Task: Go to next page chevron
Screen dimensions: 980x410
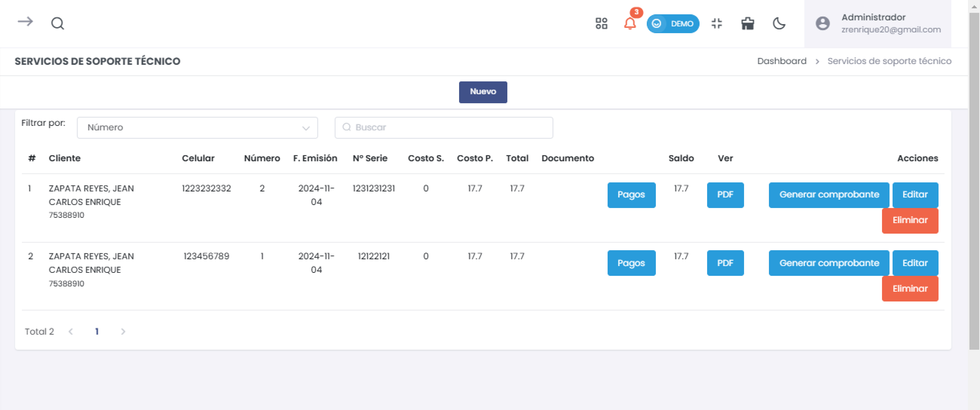Action: tap(123, 331)
